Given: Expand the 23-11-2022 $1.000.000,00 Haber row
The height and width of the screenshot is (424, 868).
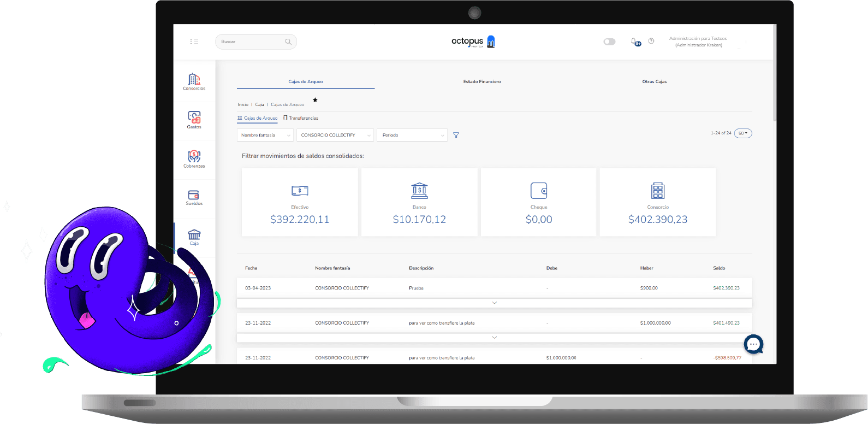Looking at the screenshot, I should coord(495,338).
